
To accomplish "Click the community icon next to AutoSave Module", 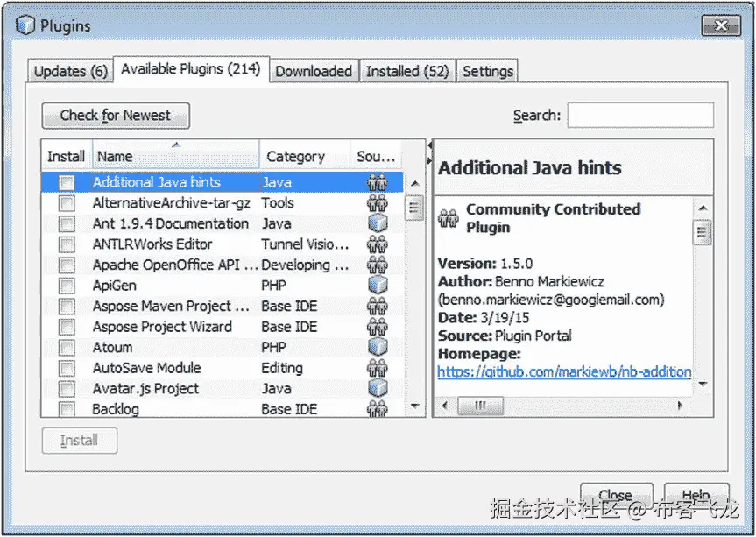I will click(377, 368).
